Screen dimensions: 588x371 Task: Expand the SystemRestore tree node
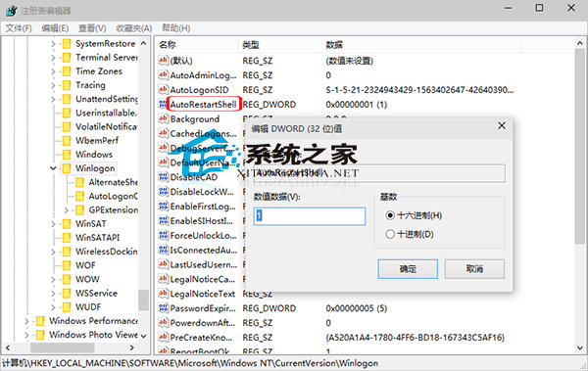[x=53, y=44]
